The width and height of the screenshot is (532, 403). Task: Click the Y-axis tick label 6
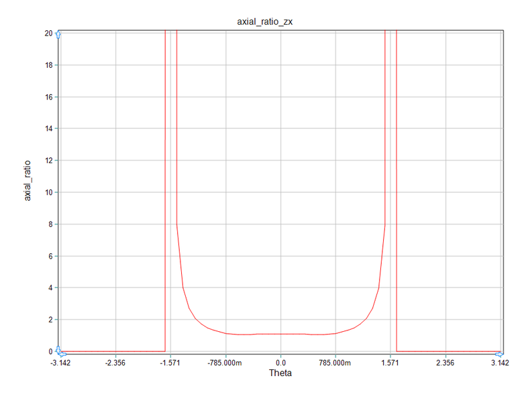50,256
